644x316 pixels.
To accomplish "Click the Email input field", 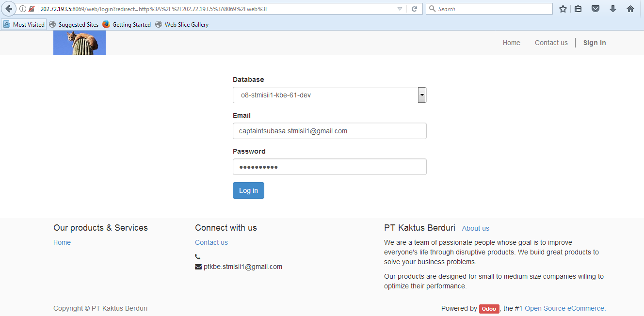I will click(330, 131).
